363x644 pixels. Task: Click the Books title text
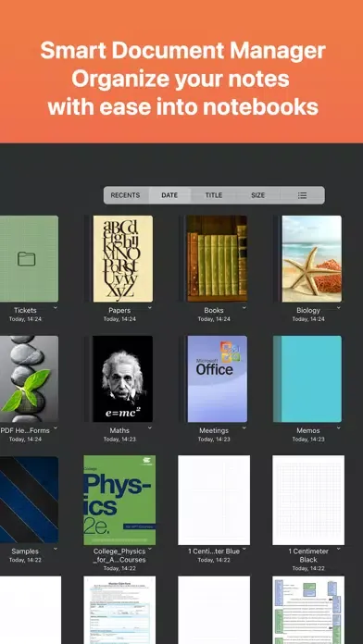tap(214, 311)
